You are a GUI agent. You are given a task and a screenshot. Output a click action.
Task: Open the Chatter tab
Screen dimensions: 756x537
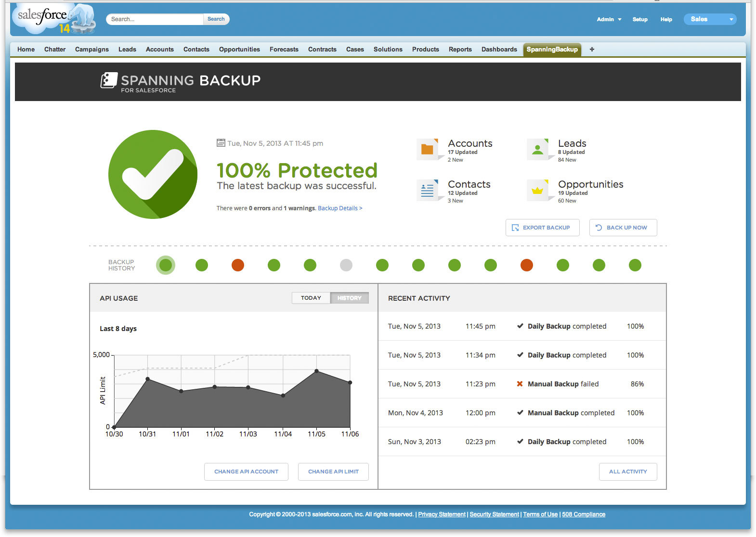coord(55,49)
